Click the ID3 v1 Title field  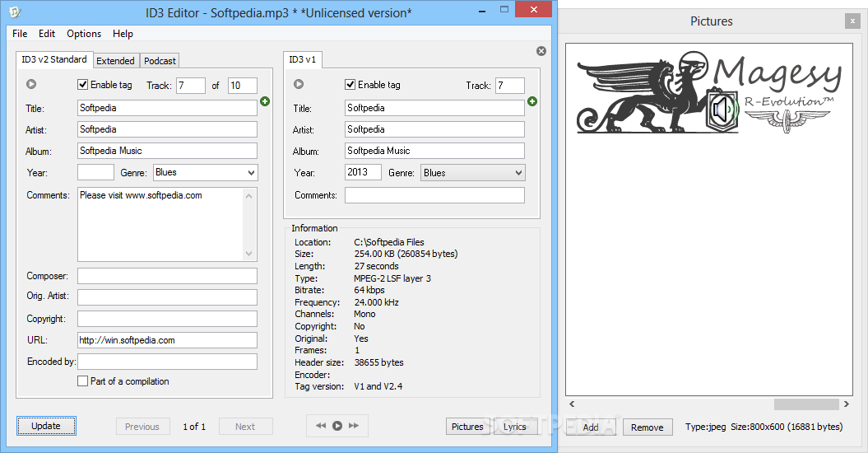click(x=434, y=108)
